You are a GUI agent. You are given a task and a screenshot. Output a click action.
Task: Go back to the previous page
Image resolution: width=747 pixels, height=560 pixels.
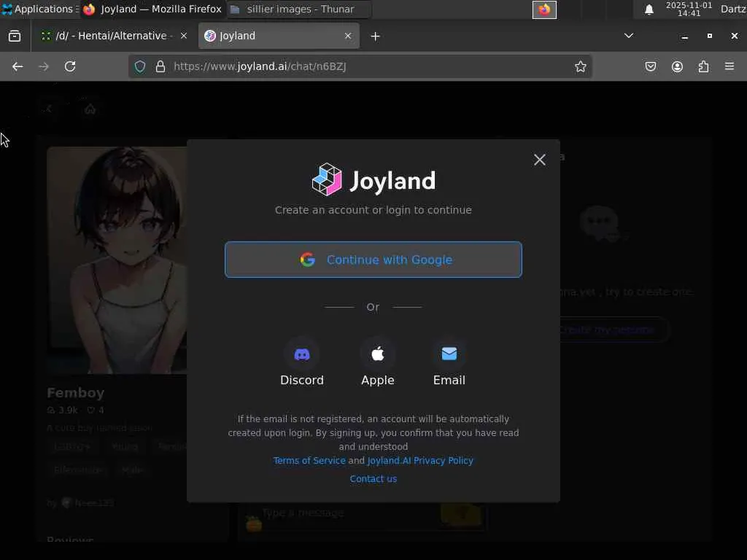coord(18,66)
